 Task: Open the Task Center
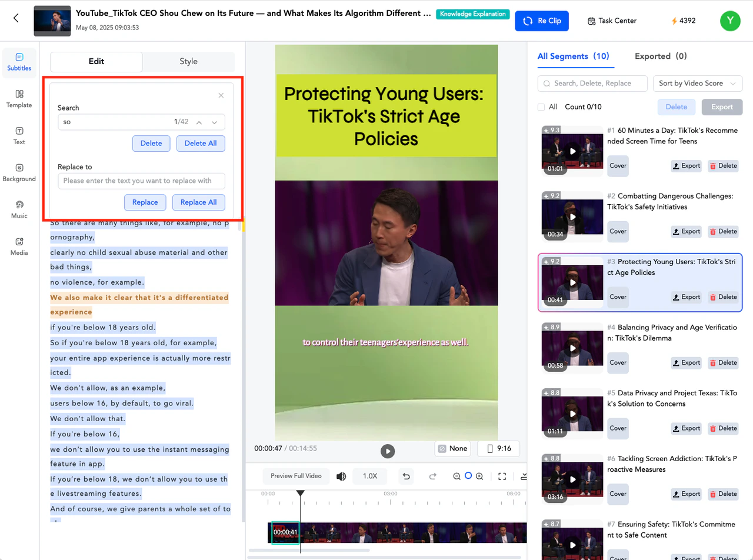tap(612, 21)
